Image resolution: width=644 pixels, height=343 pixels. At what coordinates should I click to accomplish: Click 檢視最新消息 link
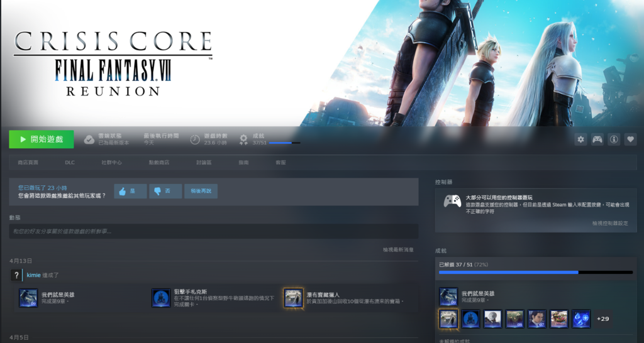pyautogui.click(x=398, y=249)
